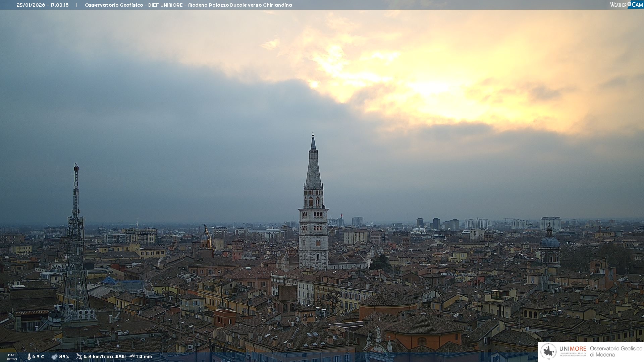This screenshot has height=362, width=644.
Task: Click the UNIMORE circular seal emblem
Action: coord(548,351)
